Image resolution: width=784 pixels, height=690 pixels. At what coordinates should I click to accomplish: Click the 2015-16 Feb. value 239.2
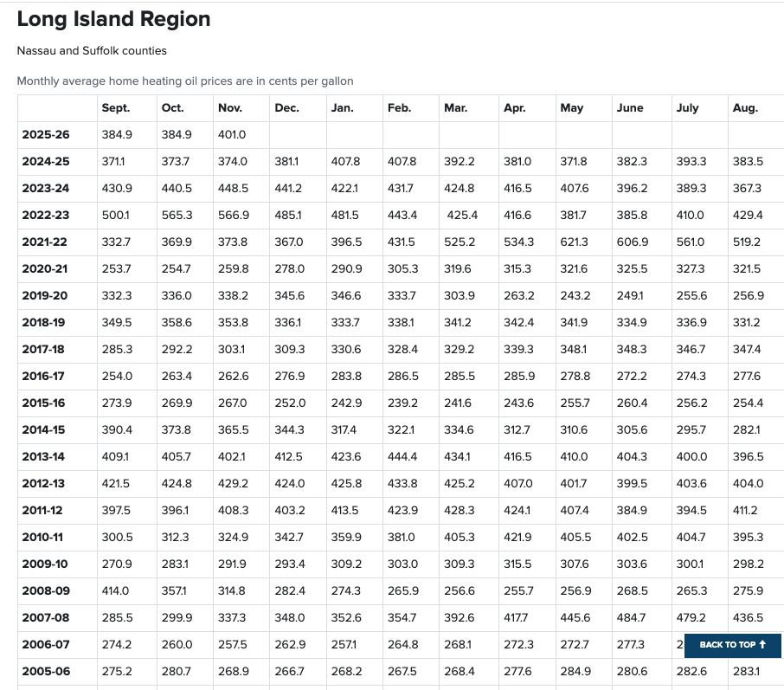402,403
